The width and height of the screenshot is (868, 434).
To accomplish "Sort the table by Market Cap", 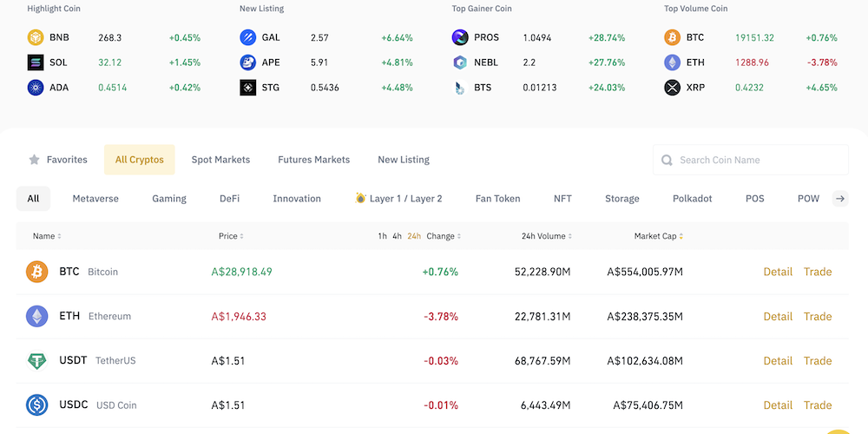I will (x=658, y=236).
